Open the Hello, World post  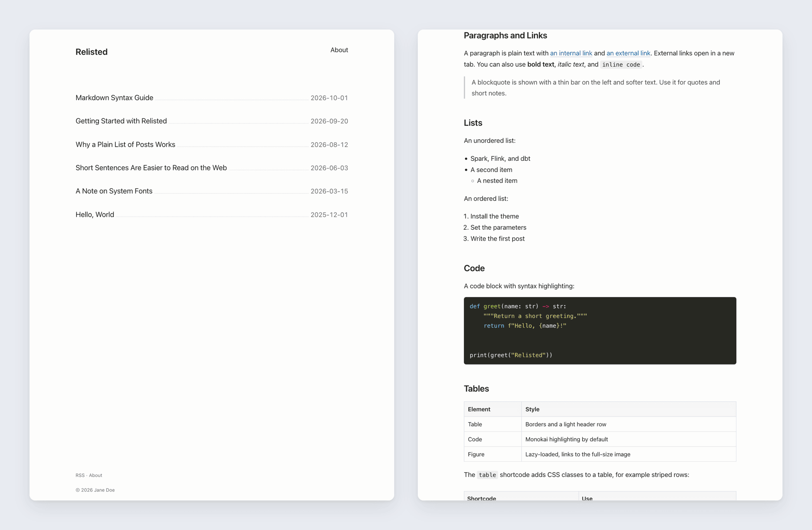click(95, 215)
